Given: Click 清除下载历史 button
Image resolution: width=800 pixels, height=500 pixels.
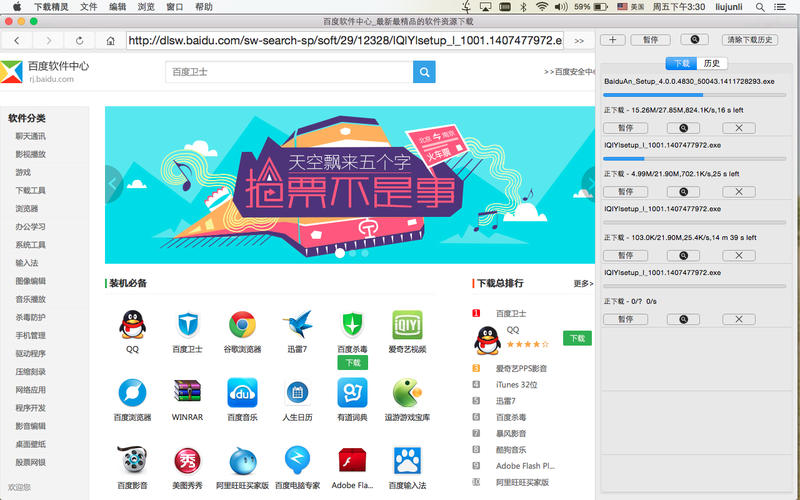Looking at the screenshot, I should tap(749, 40).
